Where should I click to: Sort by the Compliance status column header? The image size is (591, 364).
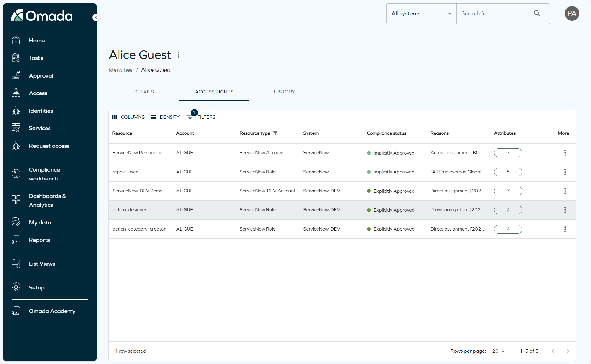coord(386,133)
